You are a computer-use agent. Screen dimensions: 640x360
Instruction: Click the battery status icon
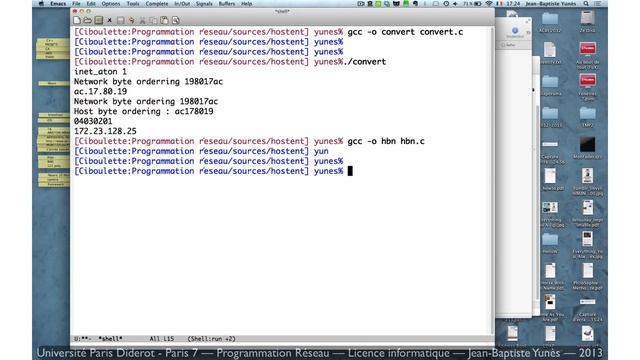click(477, 4)
